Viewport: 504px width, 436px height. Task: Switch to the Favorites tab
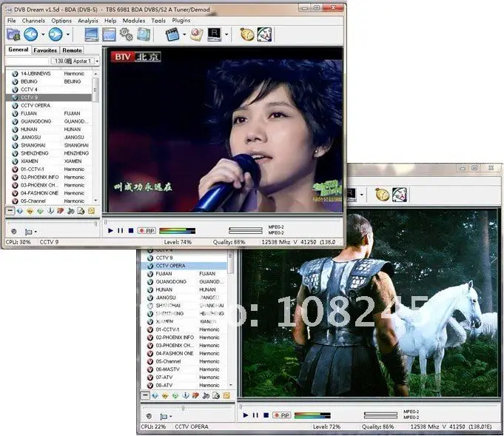(45, 50)
